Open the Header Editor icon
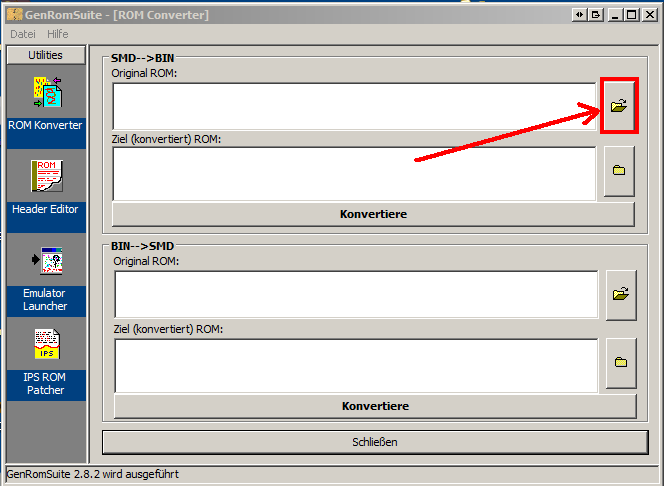The width and height of the screenshot is (664, 486). [x=47, y=176]
